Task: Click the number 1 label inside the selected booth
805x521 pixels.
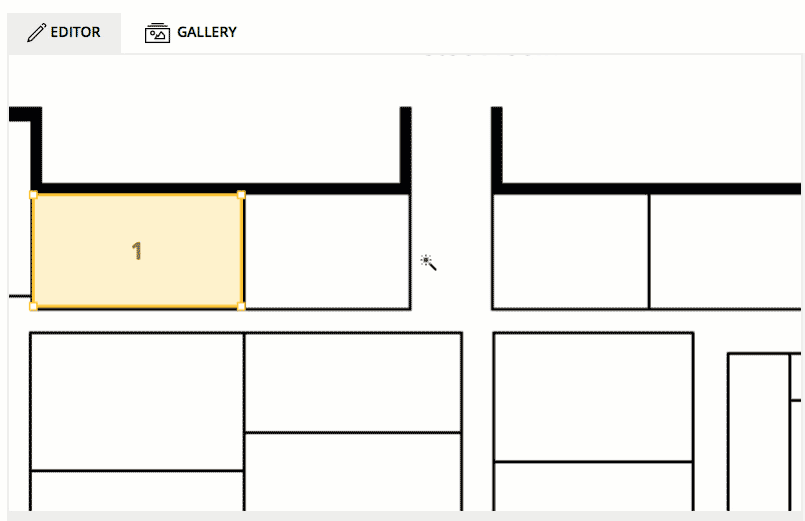Action: (x=137, y=251)
